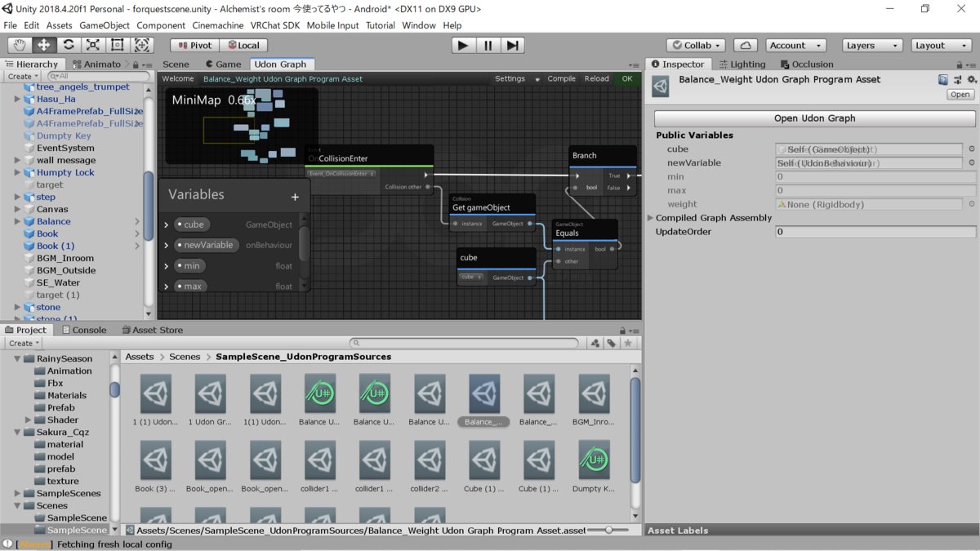980x551 pixels.
Task: Click the Project search by label icon
Action: 611,344
